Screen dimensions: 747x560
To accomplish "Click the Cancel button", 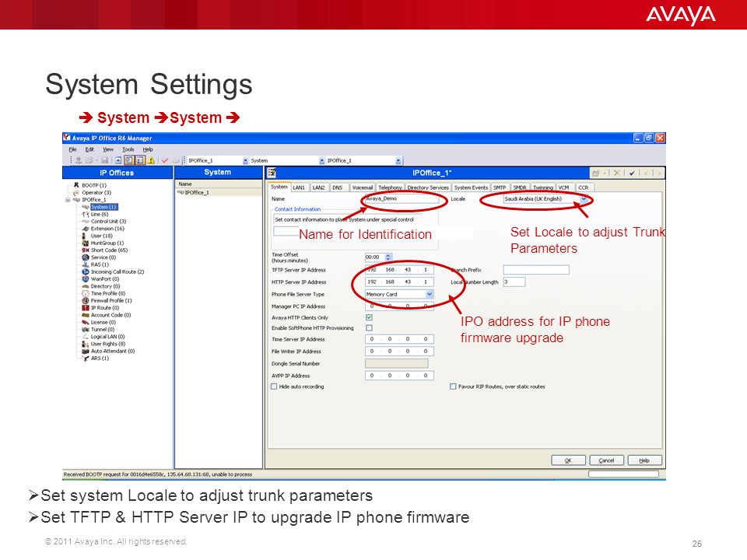I will pyautogui.click(x=606, y=460).
